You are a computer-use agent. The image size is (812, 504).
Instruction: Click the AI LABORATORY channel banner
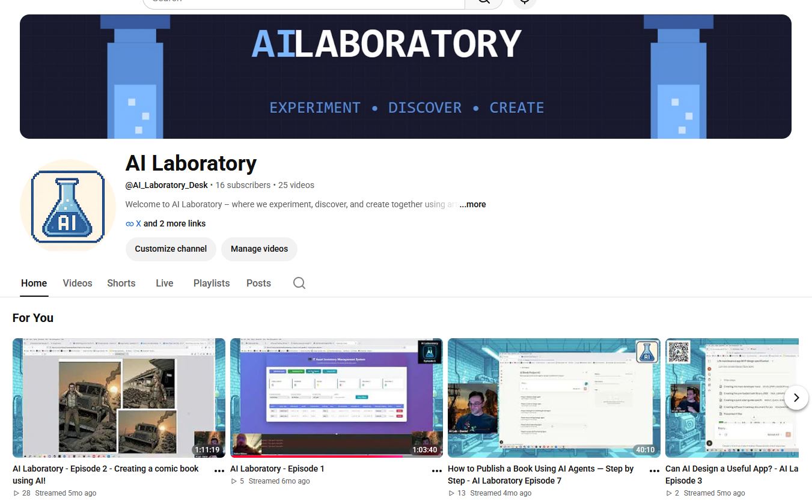(x=406, y=76)
